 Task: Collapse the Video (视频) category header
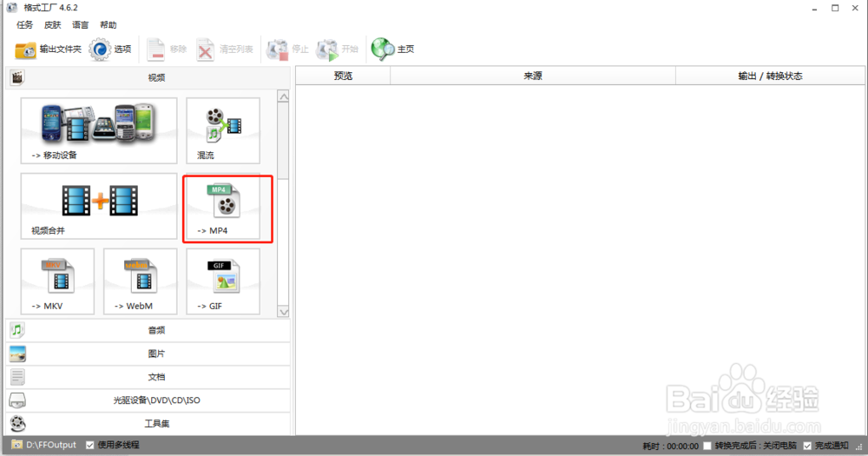[148, 77]
